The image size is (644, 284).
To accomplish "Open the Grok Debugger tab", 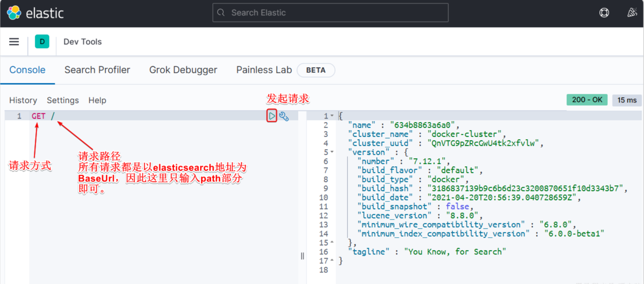I will (183, 70).
